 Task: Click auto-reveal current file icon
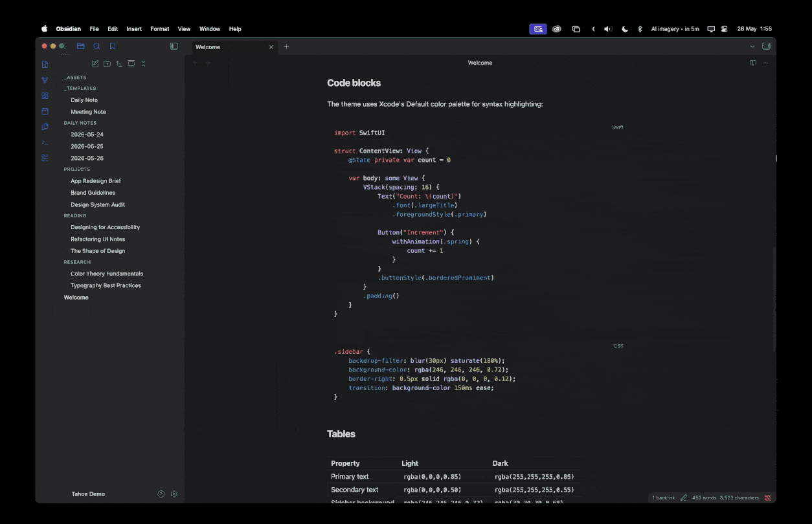pyautogui.click(x=131, y=64)
